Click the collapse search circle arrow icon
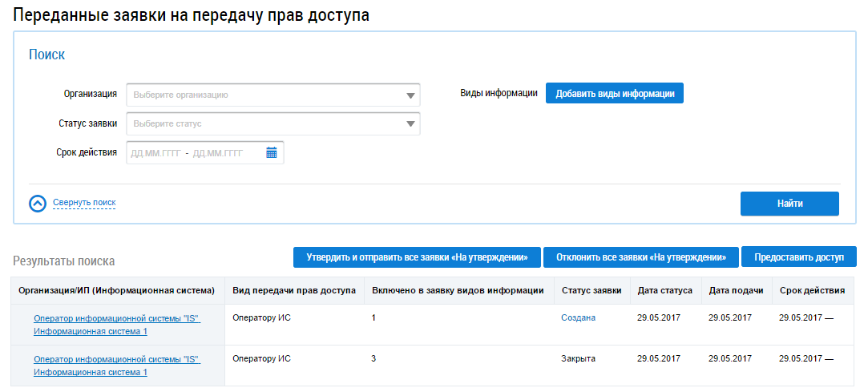This screenshot has height=392, width=868. pos(38,204)
